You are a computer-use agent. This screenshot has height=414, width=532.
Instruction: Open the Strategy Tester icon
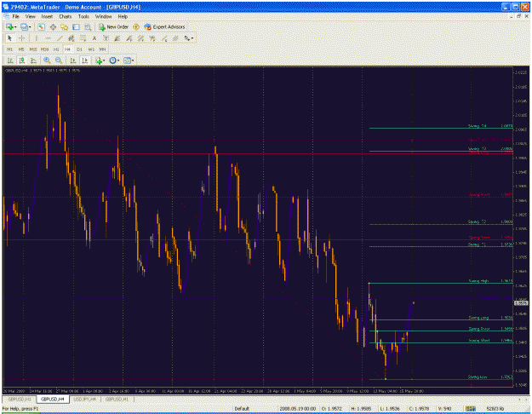click(x=88, y=26)
